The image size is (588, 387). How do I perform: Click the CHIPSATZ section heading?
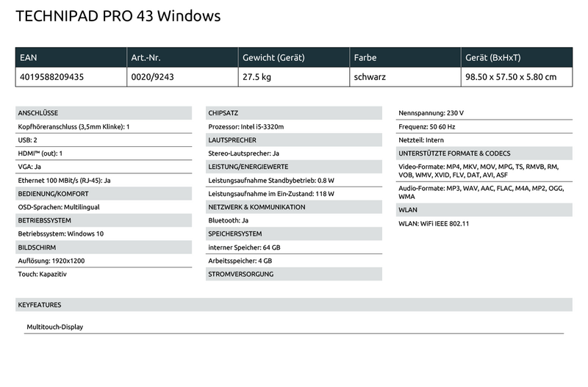pyautogui.click(x=226, y=113)
